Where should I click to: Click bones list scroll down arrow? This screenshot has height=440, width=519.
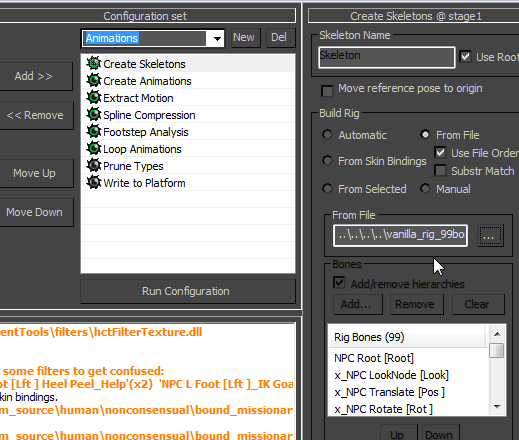pyautogui.click(x=497, y=407)
